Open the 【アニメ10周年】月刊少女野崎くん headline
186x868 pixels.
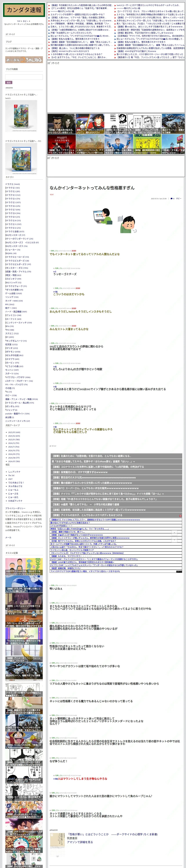coord(79,8)
